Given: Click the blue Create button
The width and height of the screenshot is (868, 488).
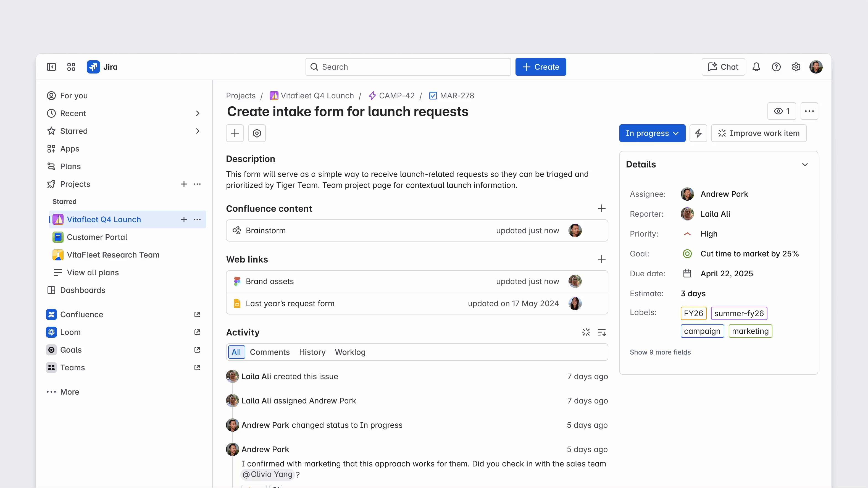Looking at the screenshot, I should point(540,67).
